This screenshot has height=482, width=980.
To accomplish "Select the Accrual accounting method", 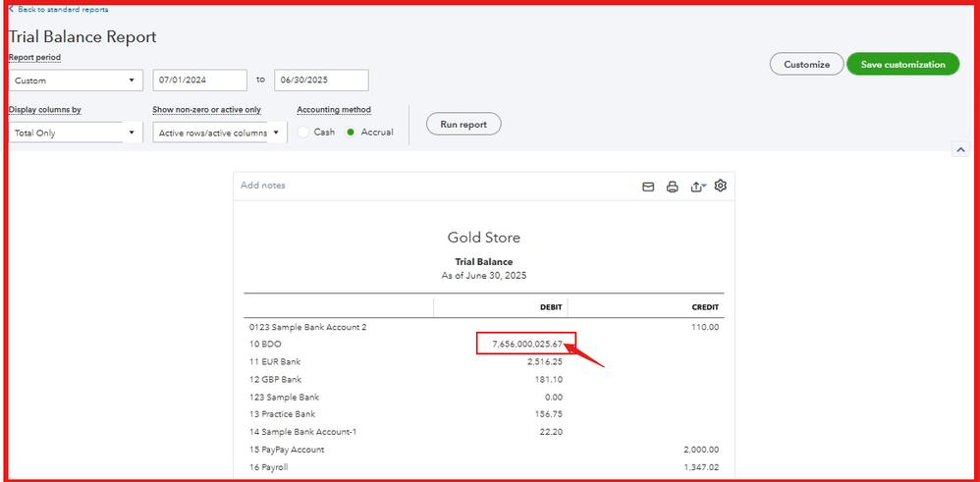I will 353,133.
